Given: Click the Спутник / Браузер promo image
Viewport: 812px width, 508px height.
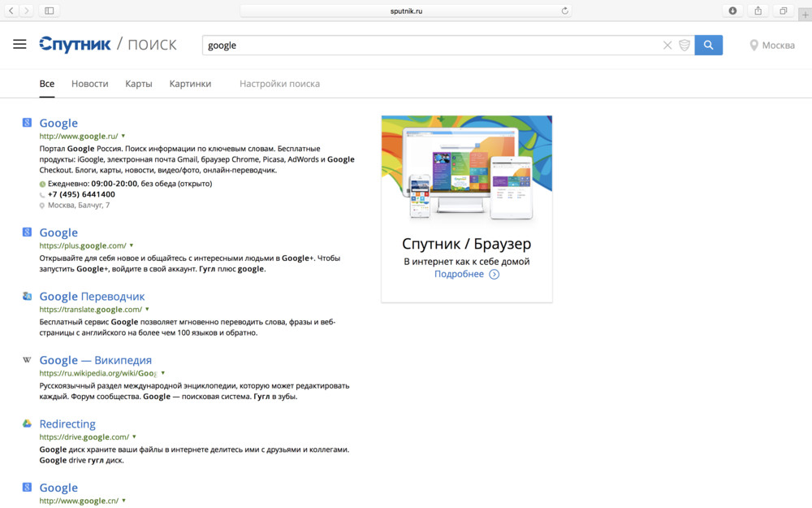Looking at the screenshot, I should pyautogui.click(x=467, y=170).
